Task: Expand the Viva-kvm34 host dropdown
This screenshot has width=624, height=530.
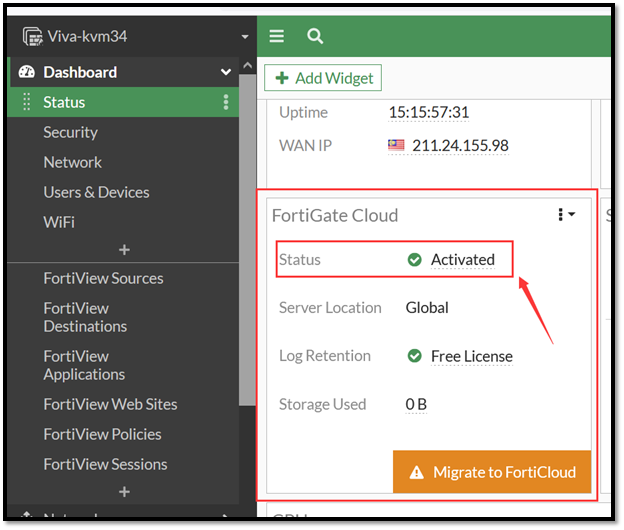Action: (245, 37)
